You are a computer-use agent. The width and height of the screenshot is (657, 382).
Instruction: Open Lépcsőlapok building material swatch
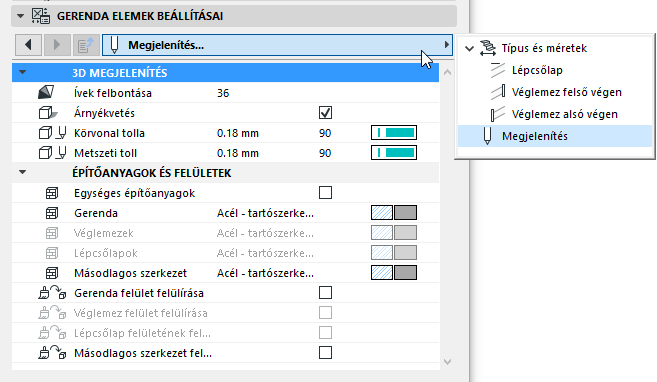[394, 253]
